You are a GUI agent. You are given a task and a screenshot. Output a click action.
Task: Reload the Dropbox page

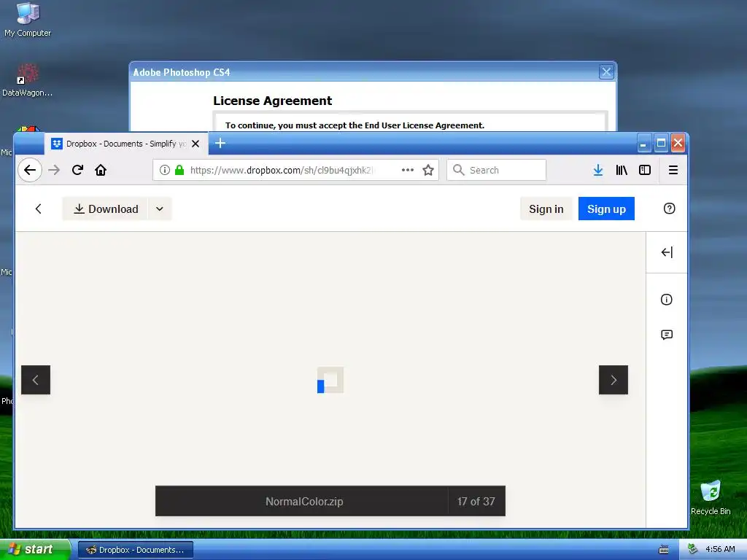point(77,170)
